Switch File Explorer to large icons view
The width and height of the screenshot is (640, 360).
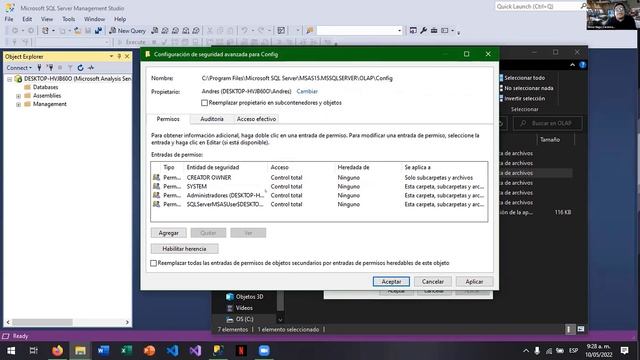(581, 329)
